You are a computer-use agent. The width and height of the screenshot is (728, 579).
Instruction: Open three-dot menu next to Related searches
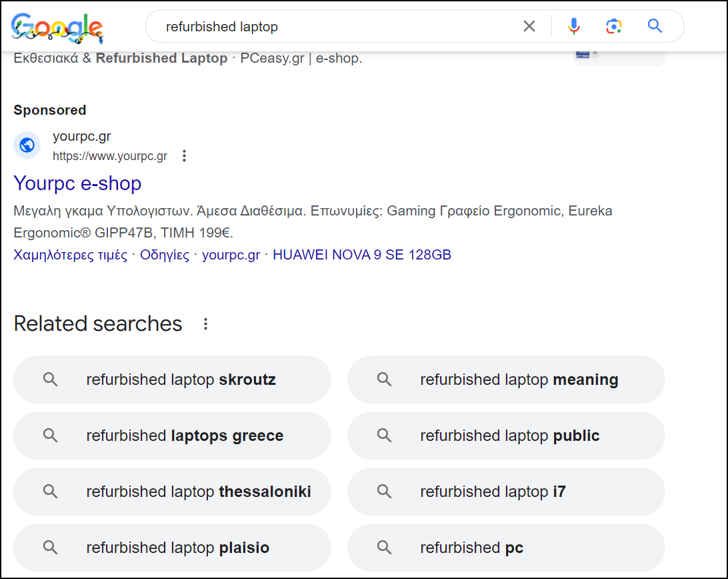[206, 324]
